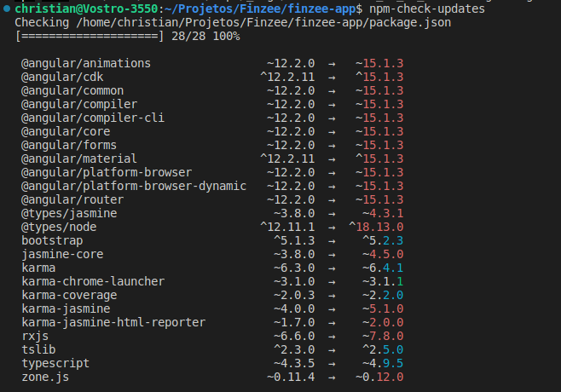Click bootstrap current version ^5.1.3
561x392 pixels.
coord(294,240)
